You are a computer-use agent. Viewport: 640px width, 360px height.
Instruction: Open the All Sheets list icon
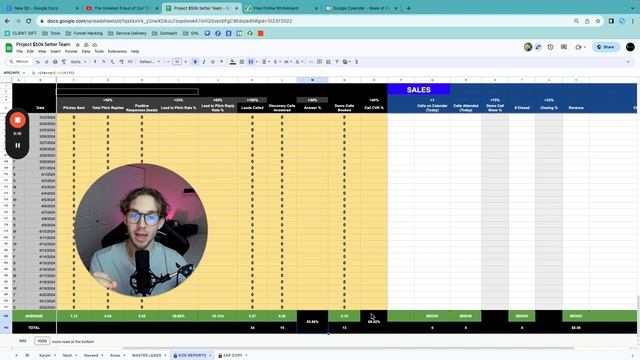[x=27, y=356]
